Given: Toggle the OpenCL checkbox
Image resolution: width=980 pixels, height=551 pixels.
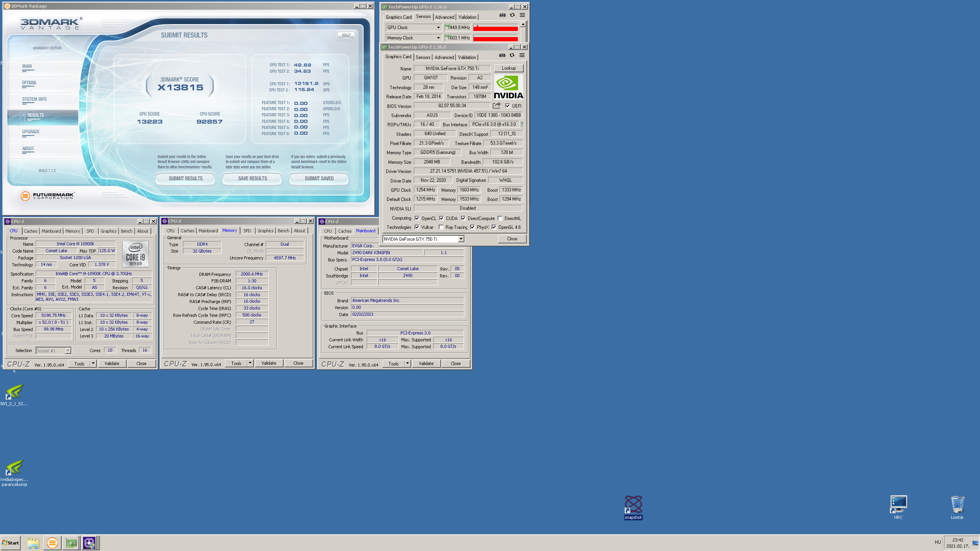Looking at the screenshot, I should [x=417, y=218].
